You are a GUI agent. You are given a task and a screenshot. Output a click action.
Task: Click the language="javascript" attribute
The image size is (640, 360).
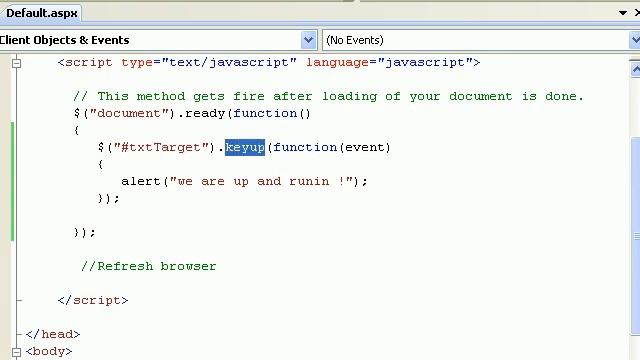(389, 62)
